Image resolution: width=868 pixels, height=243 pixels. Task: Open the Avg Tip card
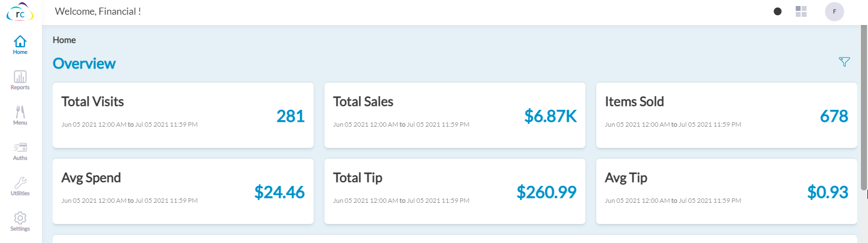pyautogui.click(x=727, y=191)
